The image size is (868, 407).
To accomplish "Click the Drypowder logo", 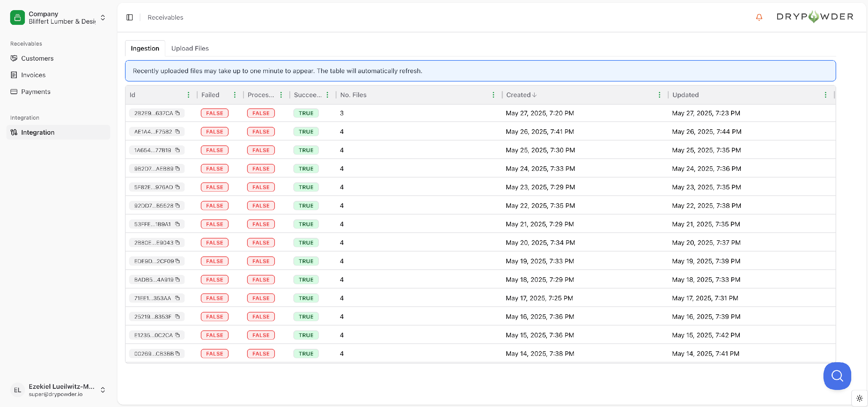I will tap(815, 16).
